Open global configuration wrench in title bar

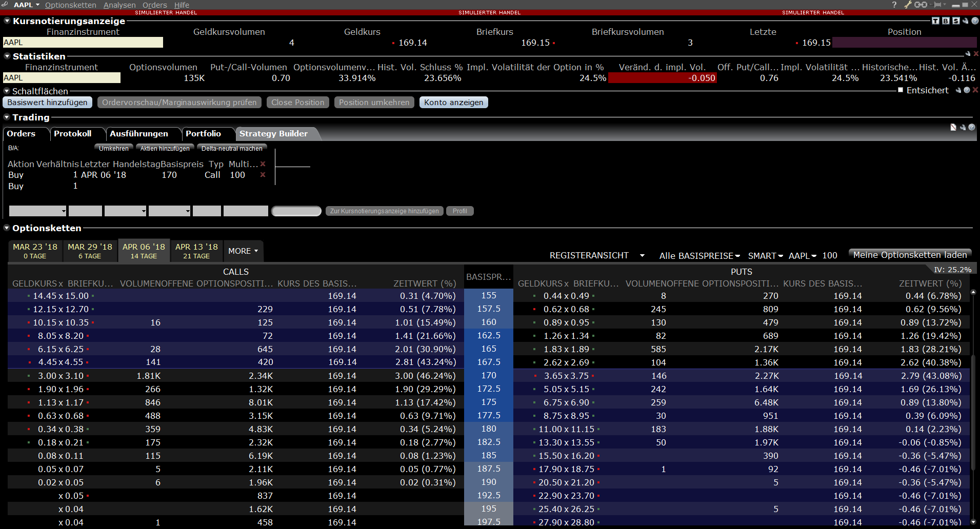(908, 5)
